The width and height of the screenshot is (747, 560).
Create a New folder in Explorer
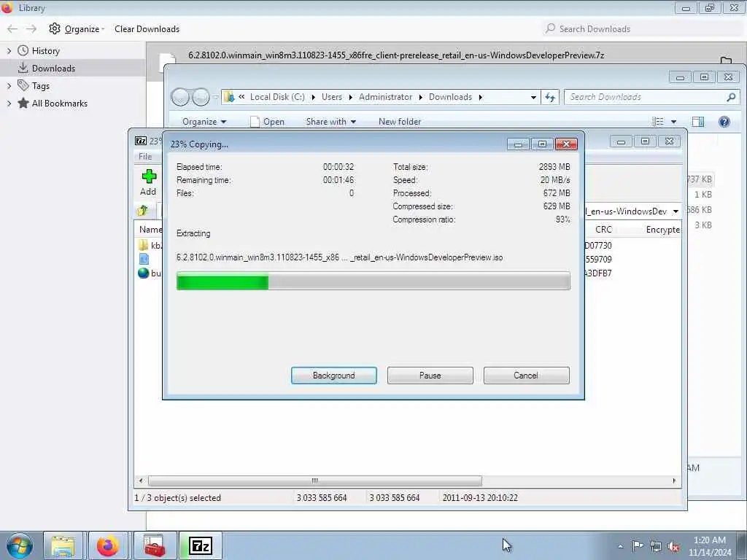click(400, 122)
